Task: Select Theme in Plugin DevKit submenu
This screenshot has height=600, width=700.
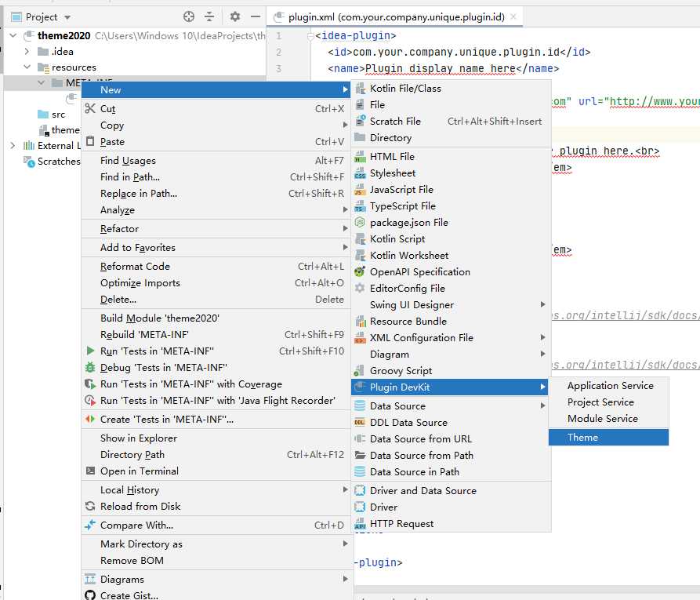Action: [608, 438]
